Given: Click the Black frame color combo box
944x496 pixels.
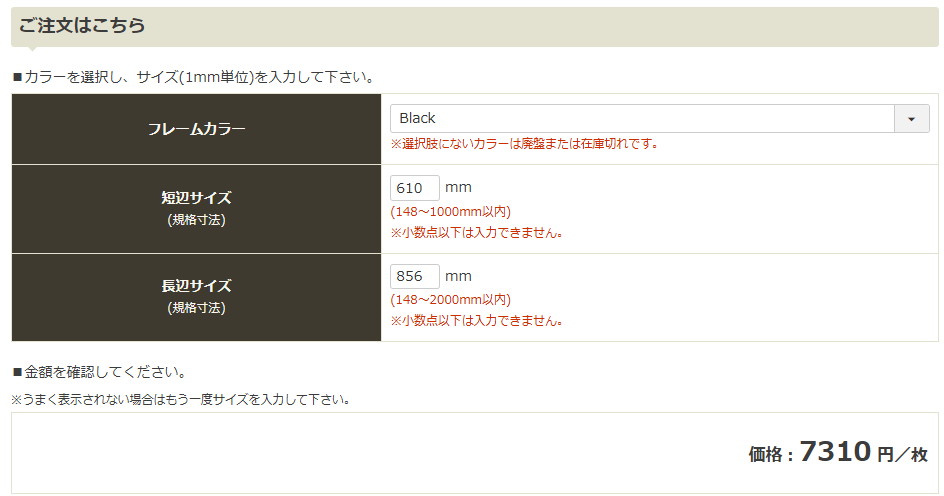Looking at the screenshot, I should (642, 119).
